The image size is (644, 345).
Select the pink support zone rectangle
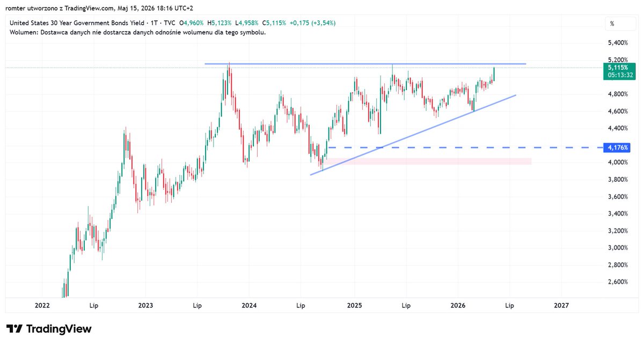click(429, 161)
